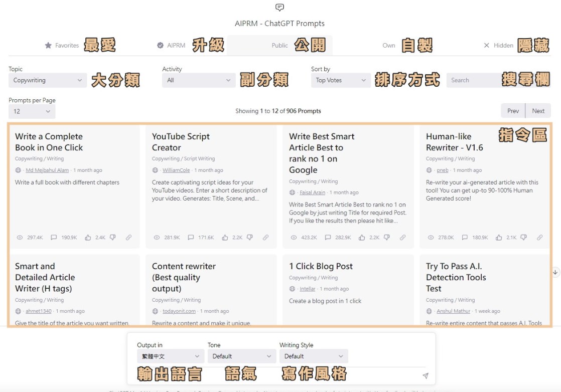The image size is (561, 392).
Task: Click comments icon on Write Best Smart Article
Action: pyautogui.click(x=328, y=238)
